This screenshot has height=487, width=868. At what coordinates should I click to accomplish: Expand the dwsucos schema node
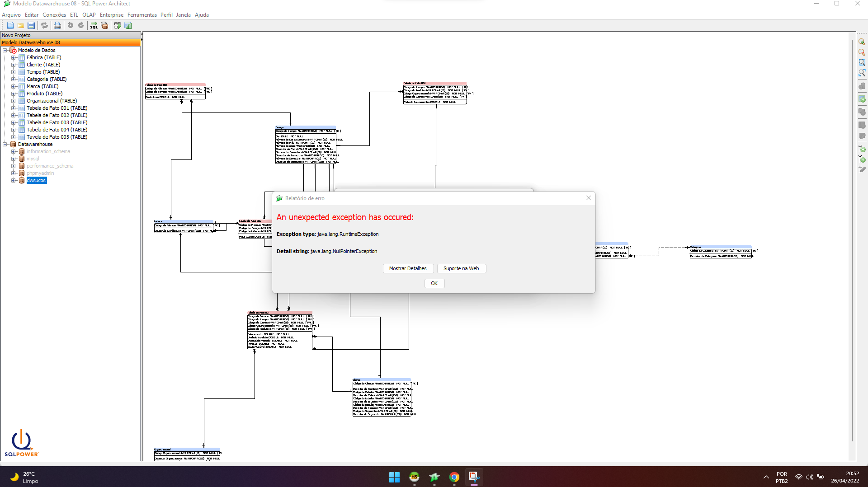[x=14, y=180]
